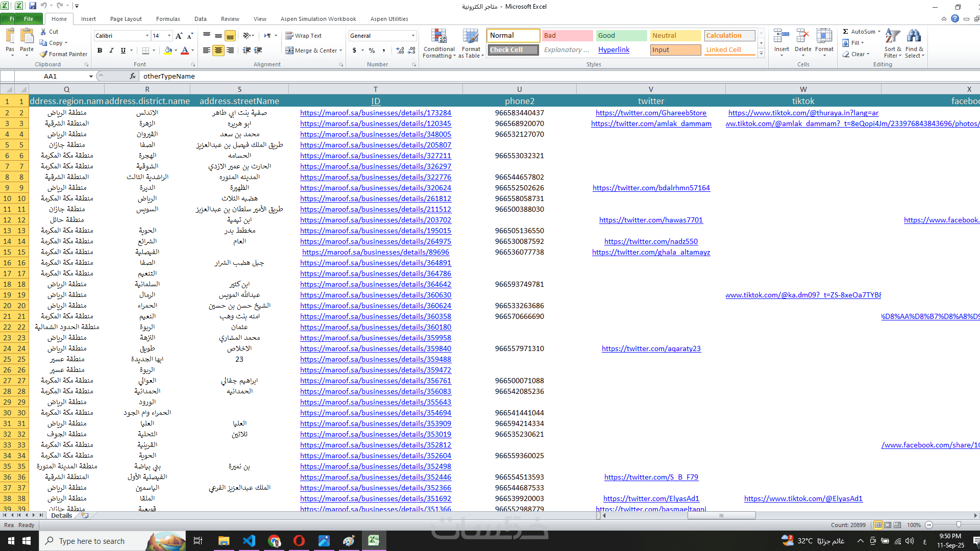Open the twitter.com/GhareebStore hyperlink
The width and height of the screenshot is (980, 551).
click(651, 113)
